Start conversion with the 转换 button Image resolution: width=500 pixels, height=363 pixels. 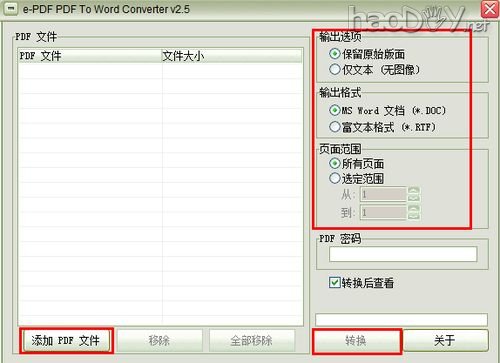(x=356, y=341)
